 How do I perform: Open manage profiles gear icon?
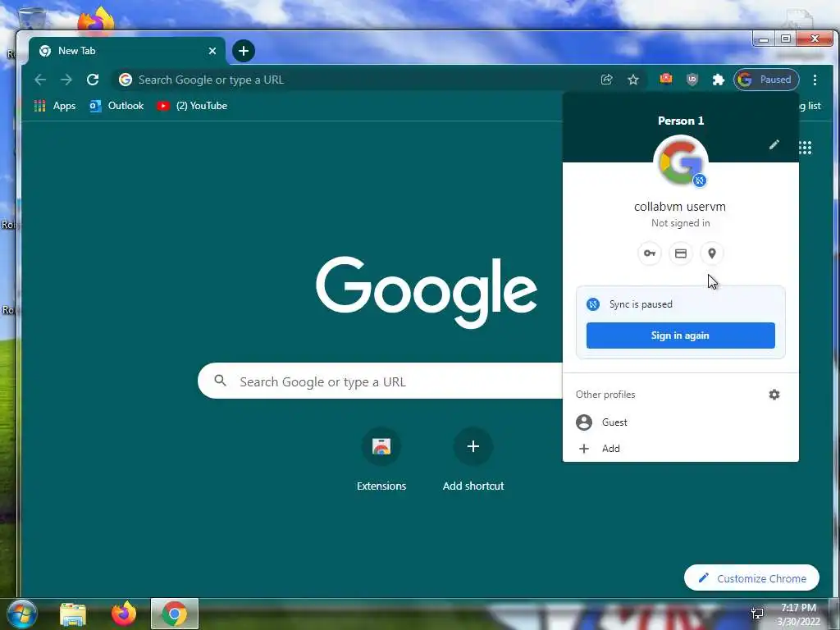tap(774, 395)
